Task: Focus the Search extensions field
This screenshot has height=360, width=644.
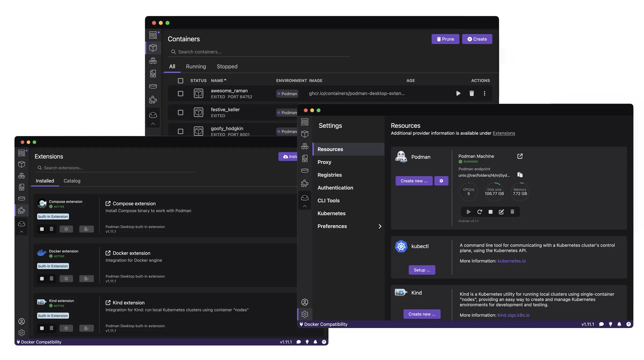Action: pos(115,168)
